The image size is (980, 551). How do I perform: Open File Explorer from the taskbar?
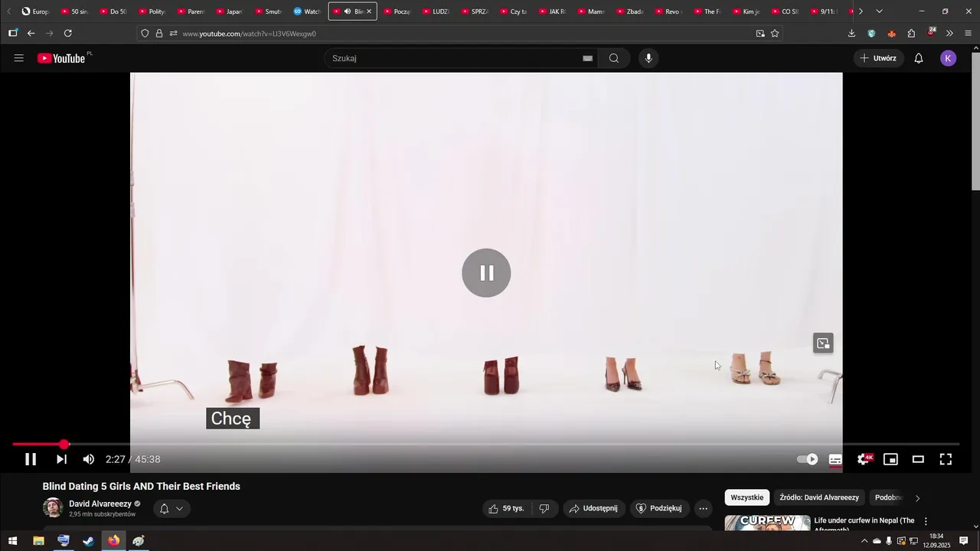pyautogui.click(x=38, y=541)
